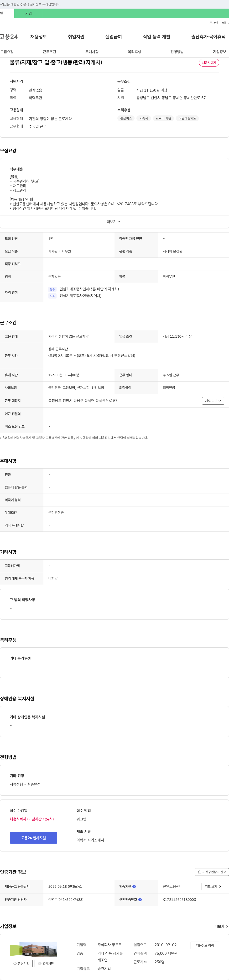The width and height of the screenshot is (229, 980).
Task: Jump to the 전형방법 section tab
Action: (177, 52)
